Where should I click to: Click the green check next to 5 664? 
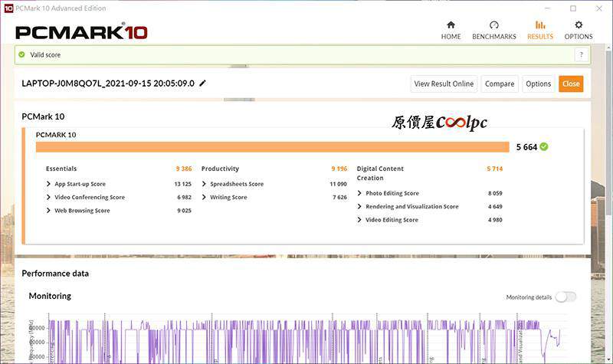pyautogui.click(x=544, y=146)
